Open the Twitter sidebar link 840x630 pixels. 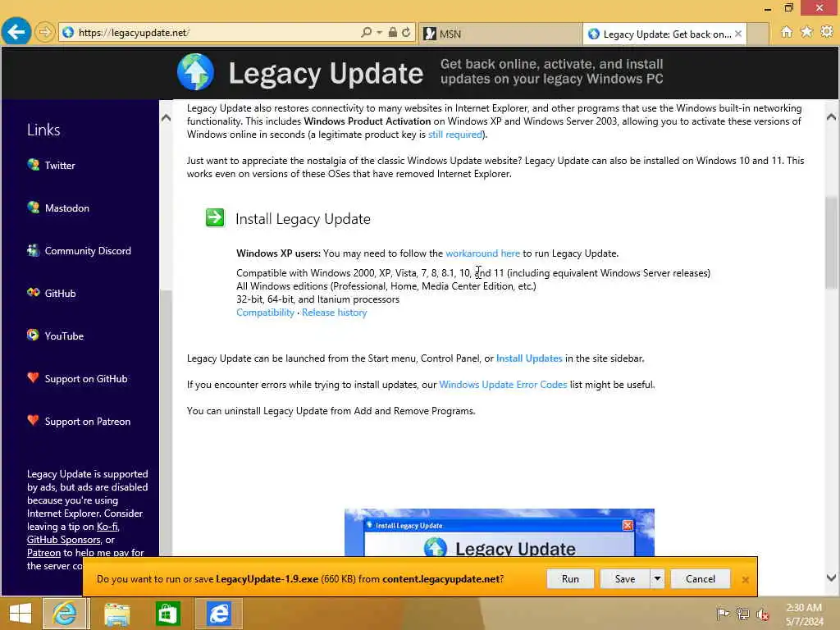[x=60, y=166]
